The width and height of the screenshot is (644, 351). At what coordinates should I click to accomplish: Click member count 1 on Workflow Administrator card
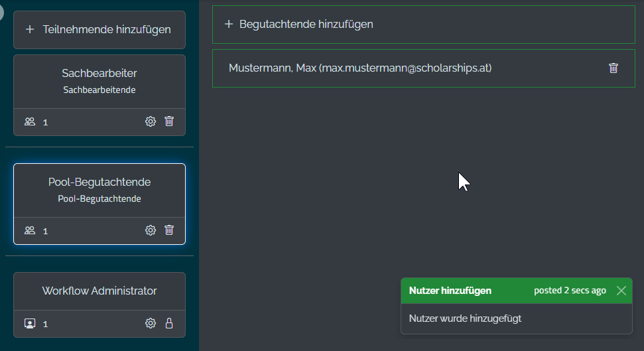tap(45, 324)
